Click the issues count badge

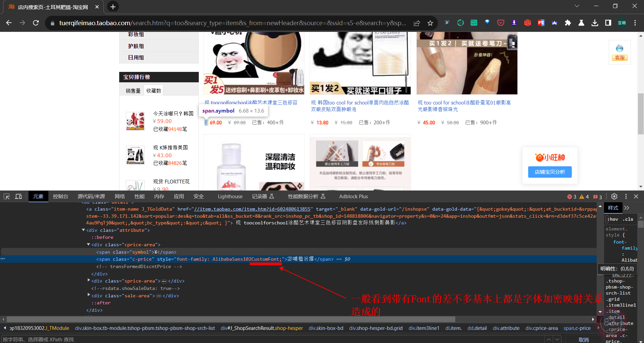point(597,197)
